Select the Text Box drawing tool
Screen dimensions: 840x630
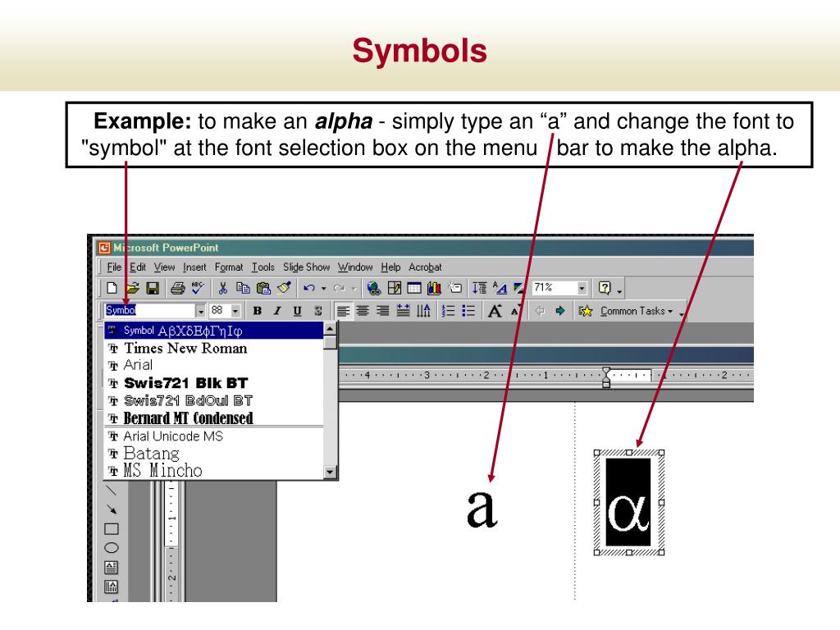click(112, 567)
